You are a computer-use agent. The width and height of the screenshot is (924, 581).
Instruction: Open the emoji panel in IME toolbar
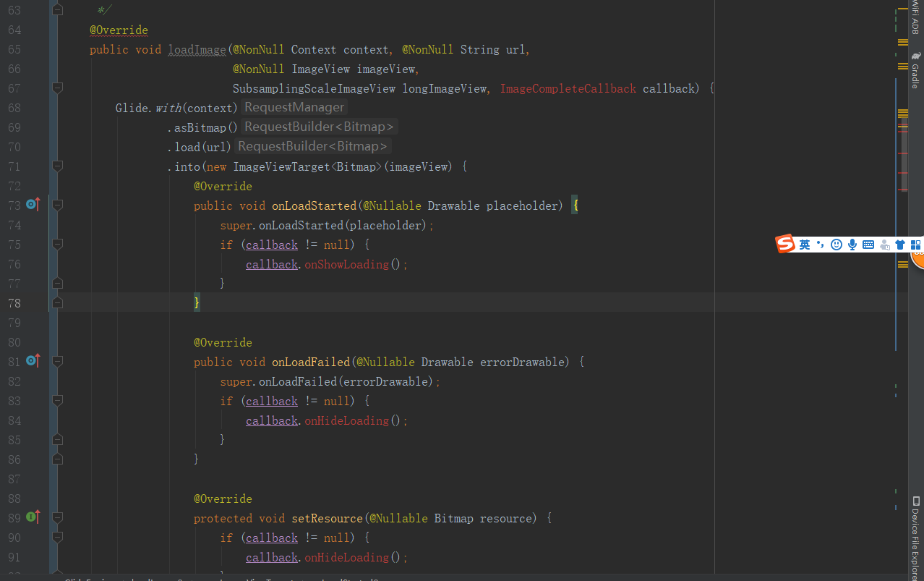point(837,245)
